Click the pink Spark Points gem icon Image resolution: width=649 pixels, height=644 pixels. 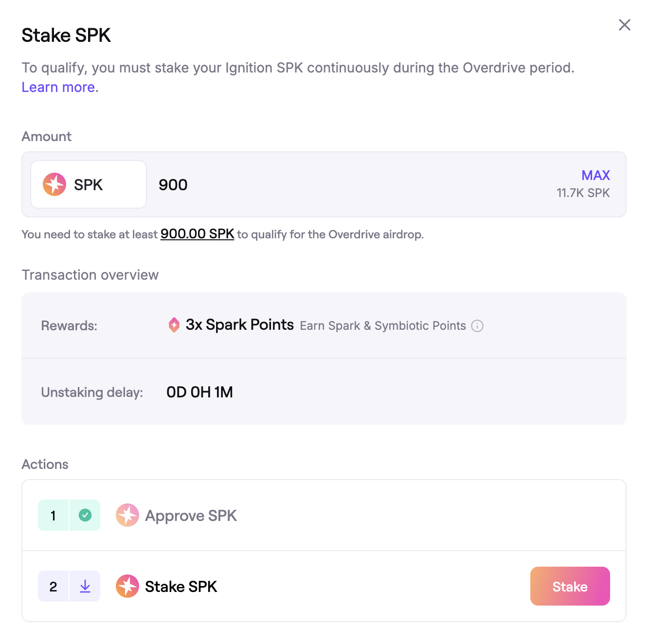tap(174, 325)
